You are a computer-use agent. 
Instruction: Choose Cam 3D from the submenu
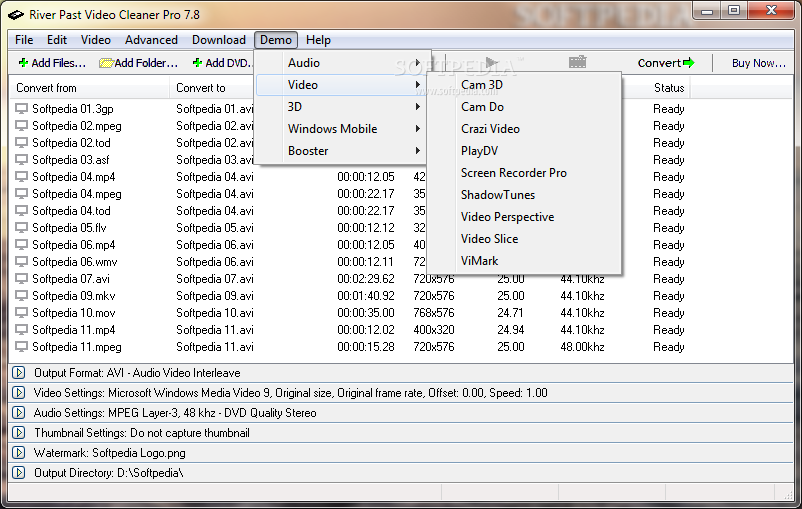pyautogui.click(x=524, y=85)
